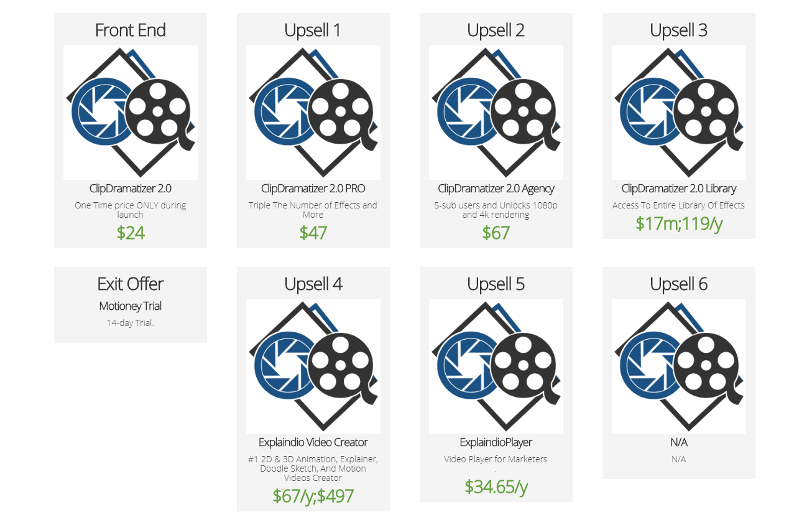Click the $67 Upsell 2 price

tap(496, 233)
